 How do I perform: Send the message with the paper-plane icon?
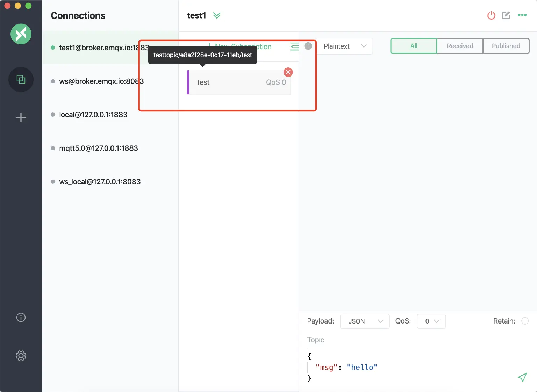522,377
